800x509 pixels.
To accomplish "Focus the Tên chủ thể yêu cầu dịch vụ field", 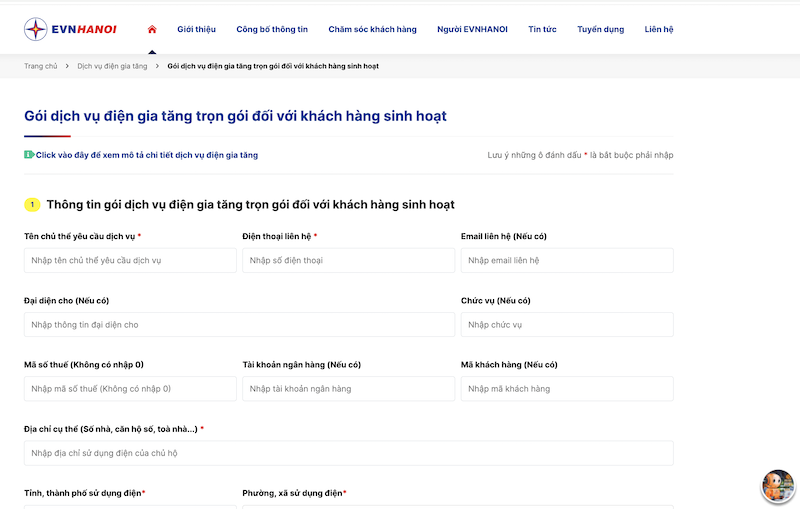I will [x=130, y=260].
